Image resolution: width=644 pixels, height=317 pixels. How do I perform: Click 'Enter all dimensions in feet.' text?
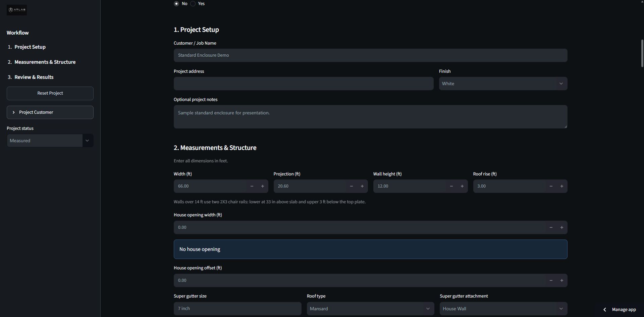[201, 161]
